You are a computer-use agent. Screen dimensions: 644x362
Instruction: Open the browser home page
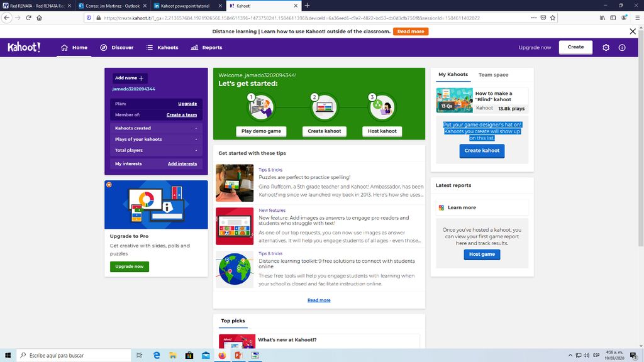(40, 18)
